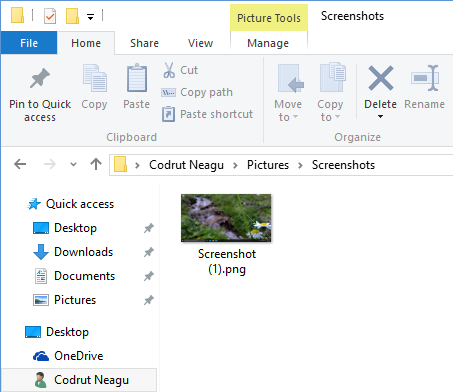Image resolution: width=453 pixels, height=392 pixels.
Task: Click the Properties checkmark icon in title bar
Action: pos(50,16)
